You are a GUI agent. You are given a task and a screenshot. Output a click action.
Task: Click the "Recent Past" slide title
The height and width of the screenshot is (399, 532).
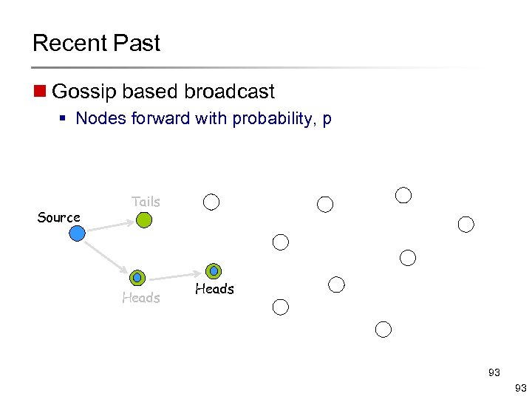tap(96, 43)
